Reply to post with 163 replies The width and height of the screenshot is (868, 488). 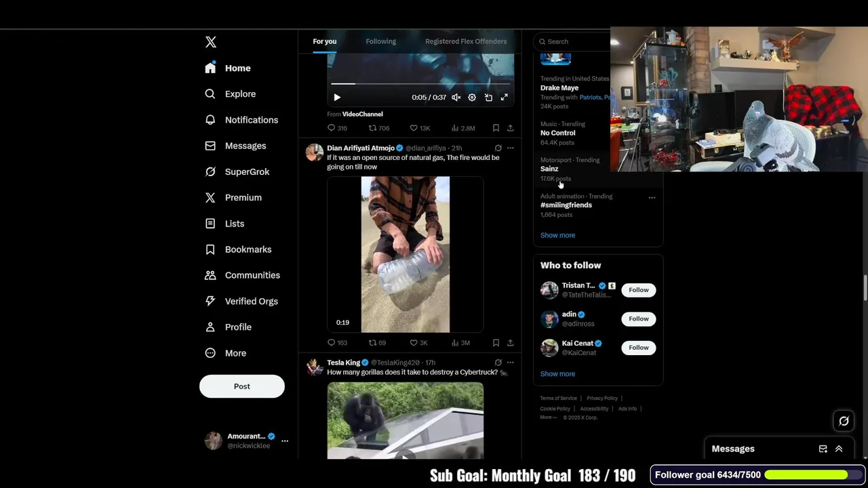tap(337, 343)
